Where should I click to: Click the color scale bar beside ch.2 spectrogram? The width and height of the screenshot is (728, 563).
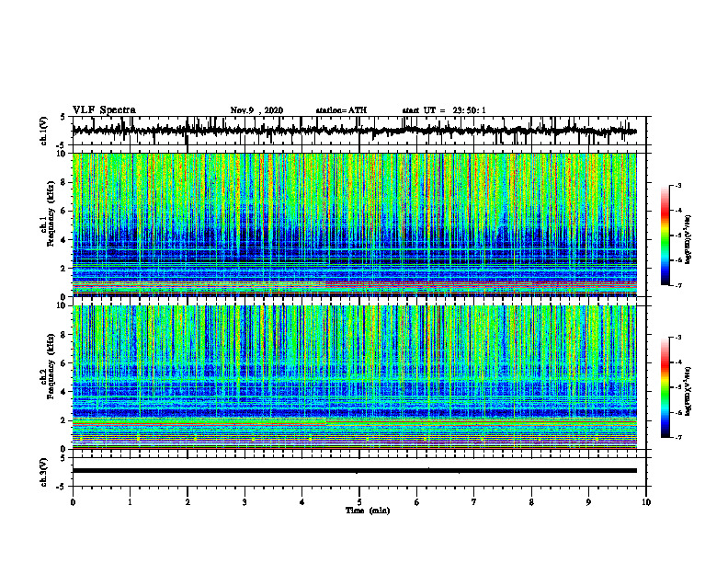pyautogui.click(x=665, y=387)
